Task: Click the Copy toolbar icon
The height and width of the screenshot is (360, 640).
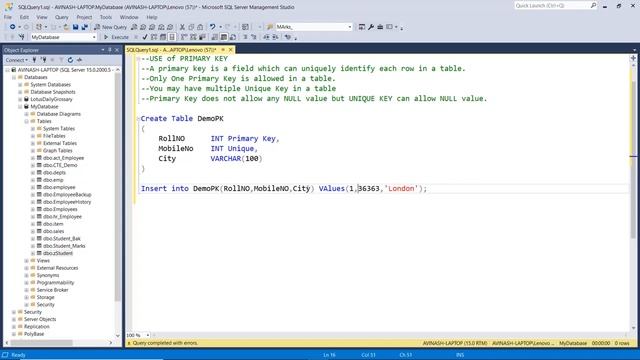Action: [191, 27]
